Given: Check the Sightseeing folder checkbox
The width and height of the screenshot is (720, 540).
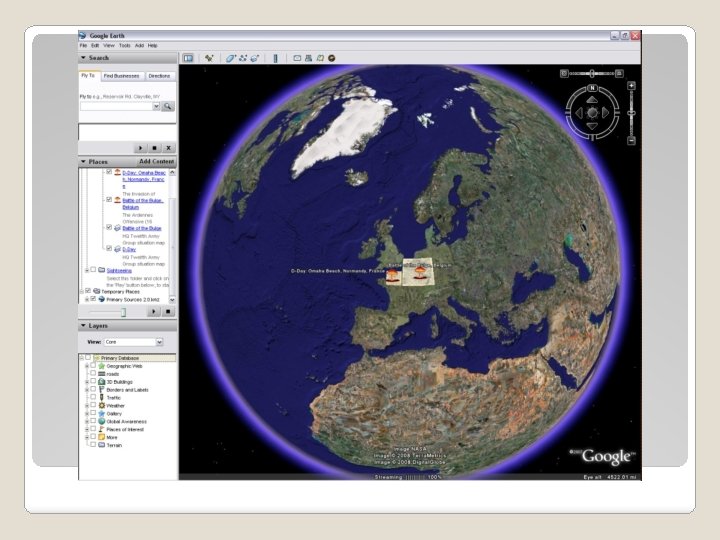Looking at the screenshot, I should [x=93, y=270].
